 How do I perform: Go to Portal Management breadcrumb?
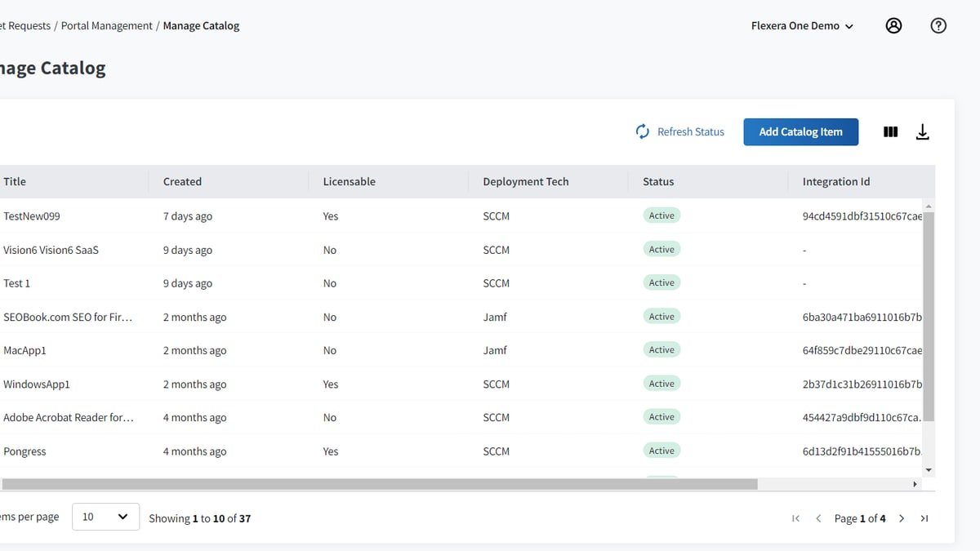coord(107,25)
